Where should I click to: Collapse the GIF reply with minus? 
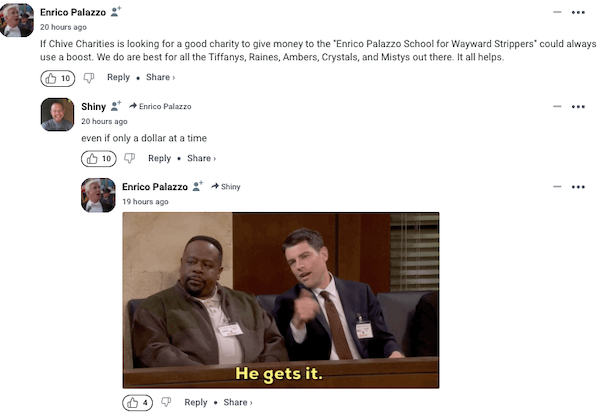tap(557, 187)
